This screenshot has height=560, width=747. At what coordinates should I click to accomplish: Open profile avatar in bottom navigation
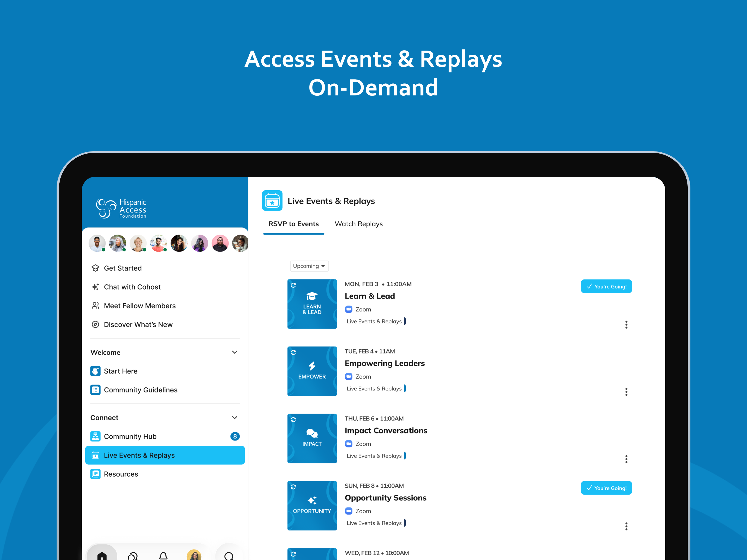(194, 555)
